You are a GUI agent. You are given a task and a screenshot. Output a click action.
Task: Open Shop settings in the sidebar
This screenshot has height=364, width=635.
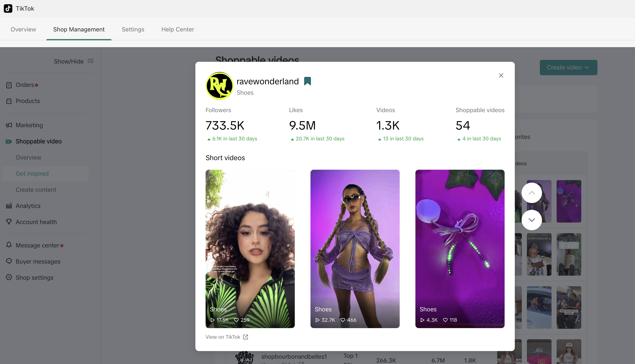[34, 278]
